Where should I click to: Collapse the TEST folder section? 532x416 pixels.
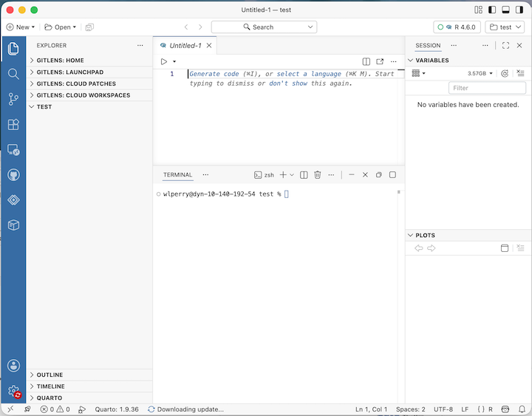(x=89, y=106)
